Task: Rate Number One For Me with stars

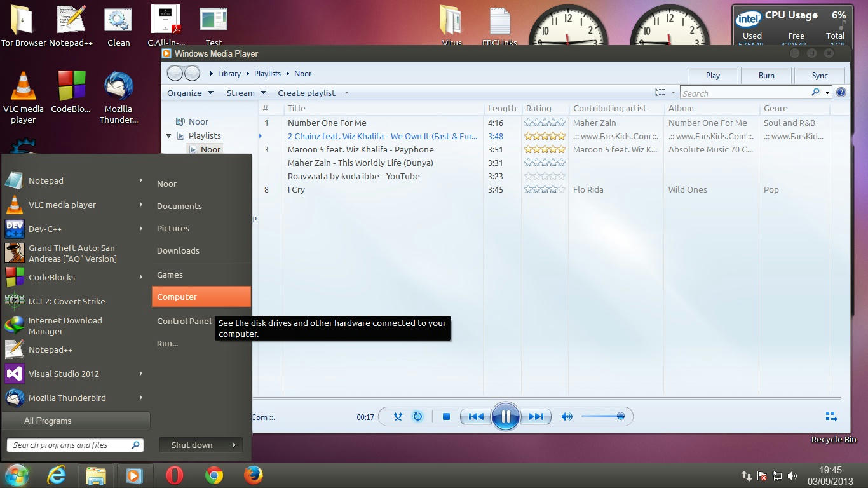Action: [545, 123]
